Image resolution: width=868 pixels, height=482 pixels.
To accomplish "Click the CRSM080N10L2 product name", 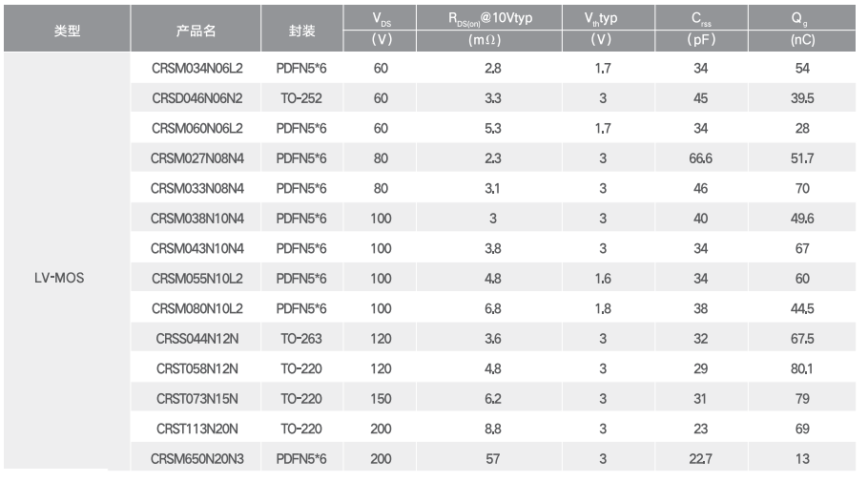I will pos(197,308).
